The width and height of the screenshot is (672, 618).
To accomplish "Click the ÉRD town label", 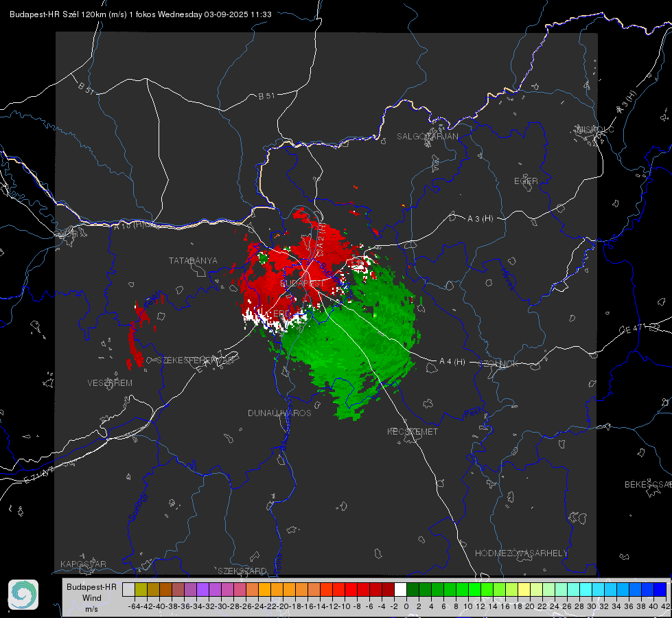I will click(282, 314).
